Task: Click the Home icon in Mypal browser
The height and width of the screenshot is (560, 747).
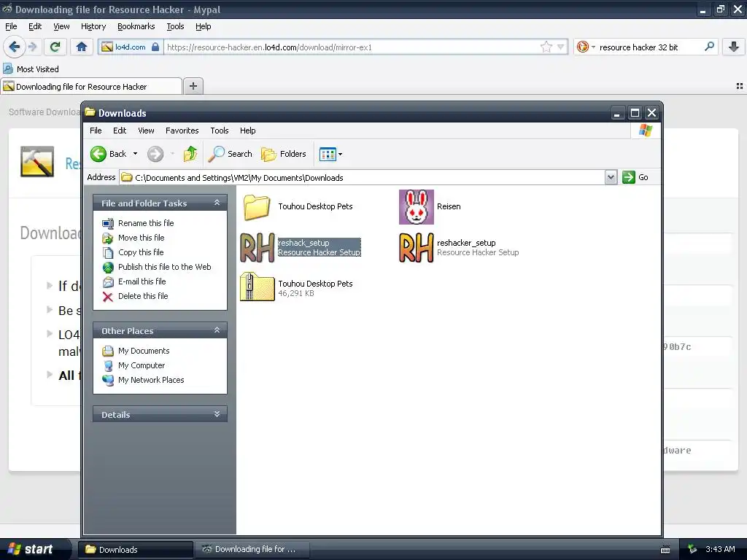Action: point(82,47)
